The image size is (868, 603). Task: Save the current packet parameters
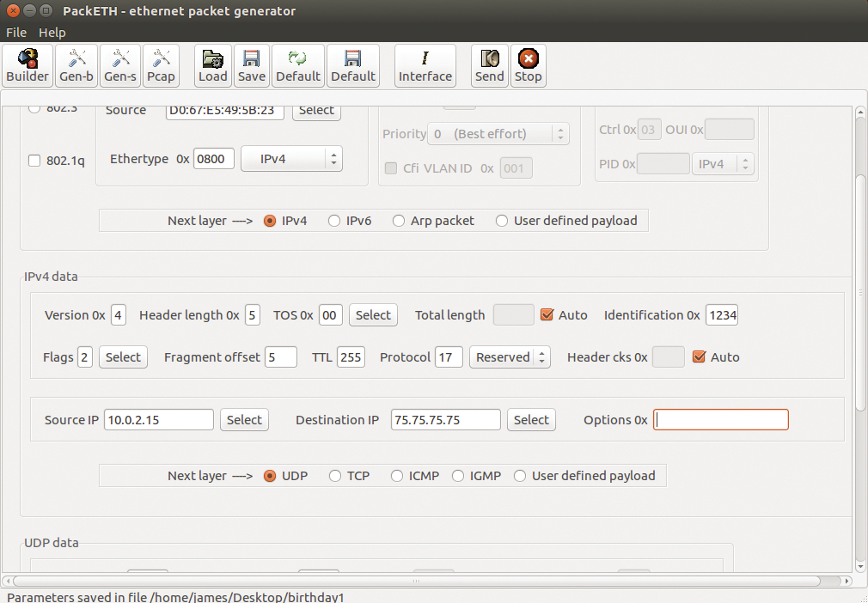251,65
